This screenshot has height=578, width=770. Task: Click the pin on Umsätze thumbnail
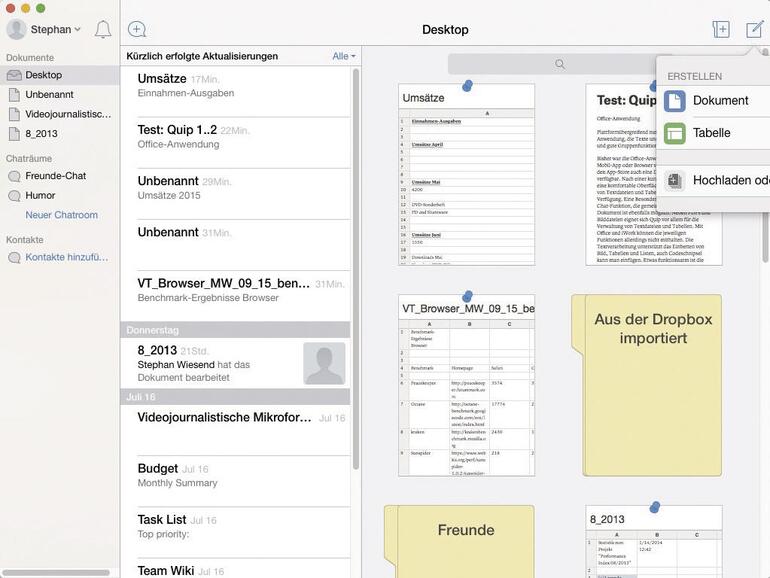[x=468, y=86]
